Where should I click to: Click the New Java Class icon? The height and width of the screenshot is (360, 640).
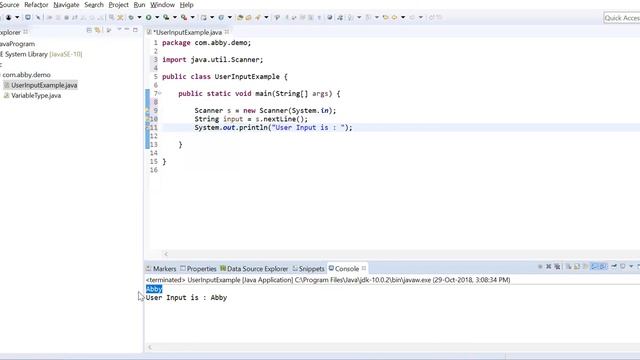click(x=221, y=18)
